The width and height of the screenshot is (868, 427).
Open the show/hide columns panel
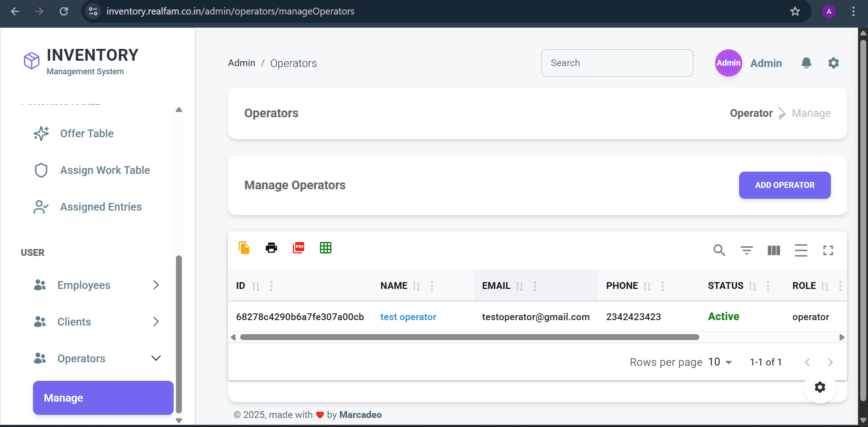773,250
